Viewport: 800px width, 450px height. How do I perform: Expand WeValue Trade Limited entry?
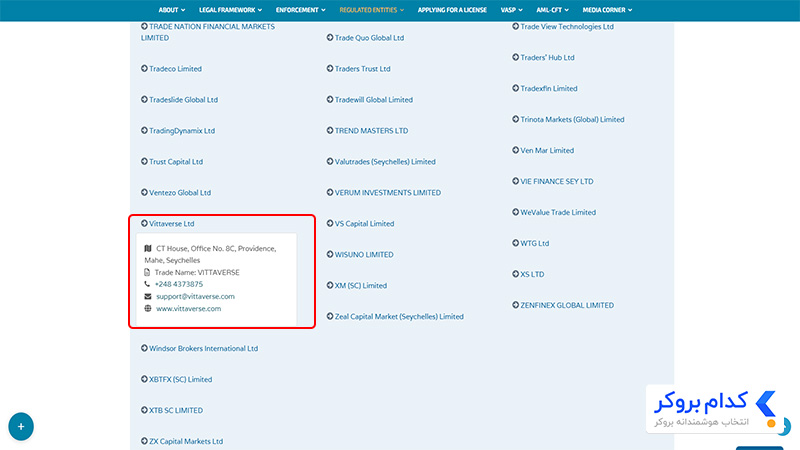point(554,212)
